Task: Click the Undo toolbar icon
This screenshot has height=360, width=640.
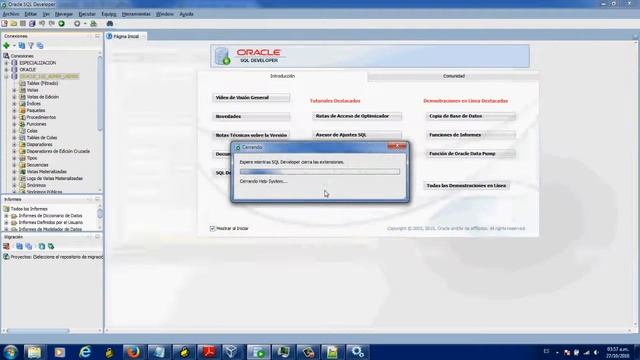Action: pyautogui.click(x=42, y=24)
